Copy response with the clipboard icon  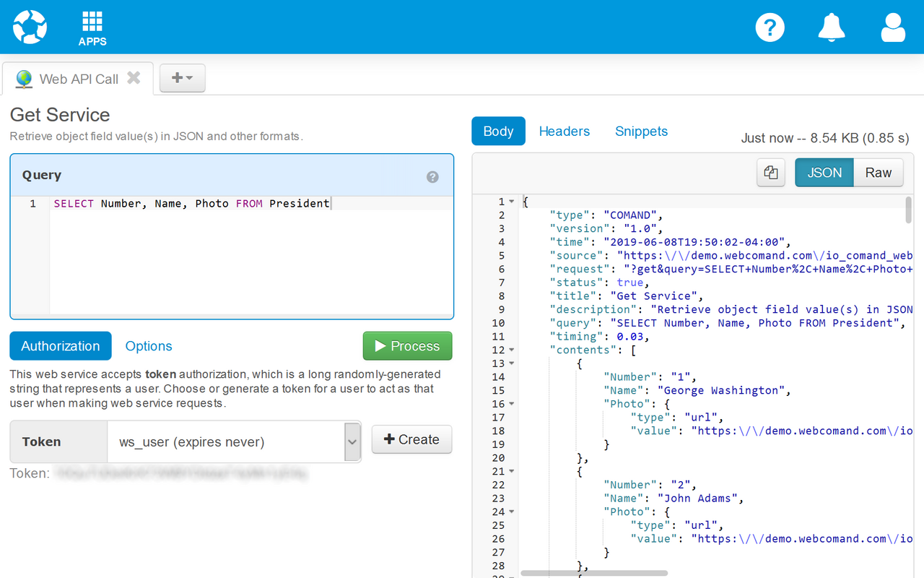click(x=771, y=173)
